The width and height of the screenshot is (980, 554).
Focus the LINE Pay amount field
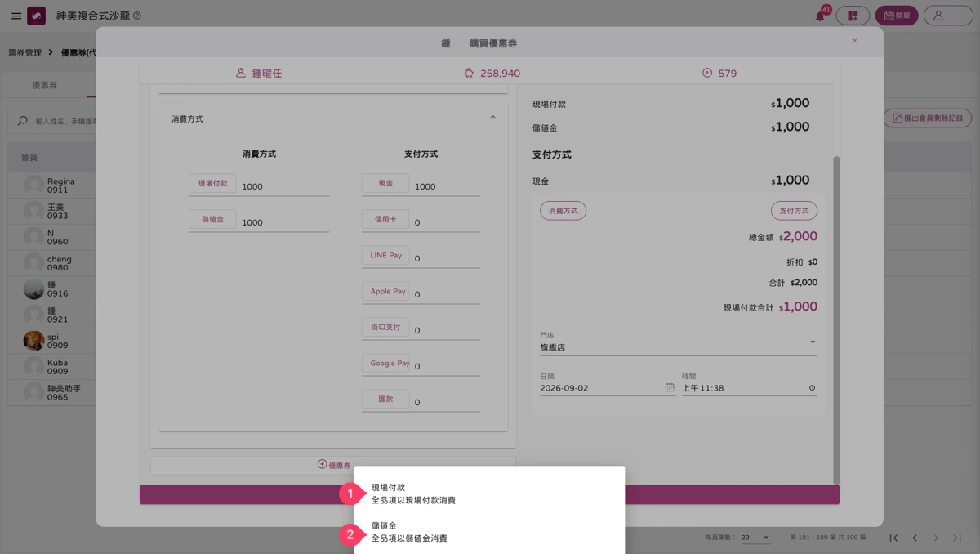point(447,258)
